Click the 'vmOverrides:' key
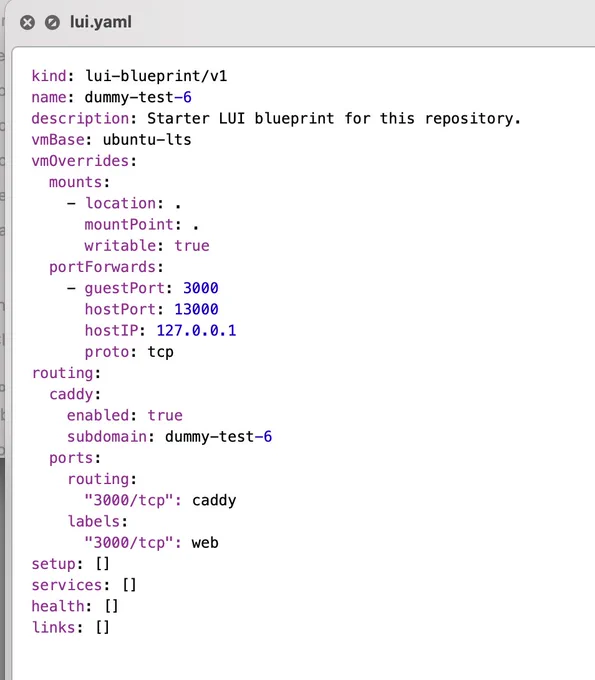 [x=84, y=161]
